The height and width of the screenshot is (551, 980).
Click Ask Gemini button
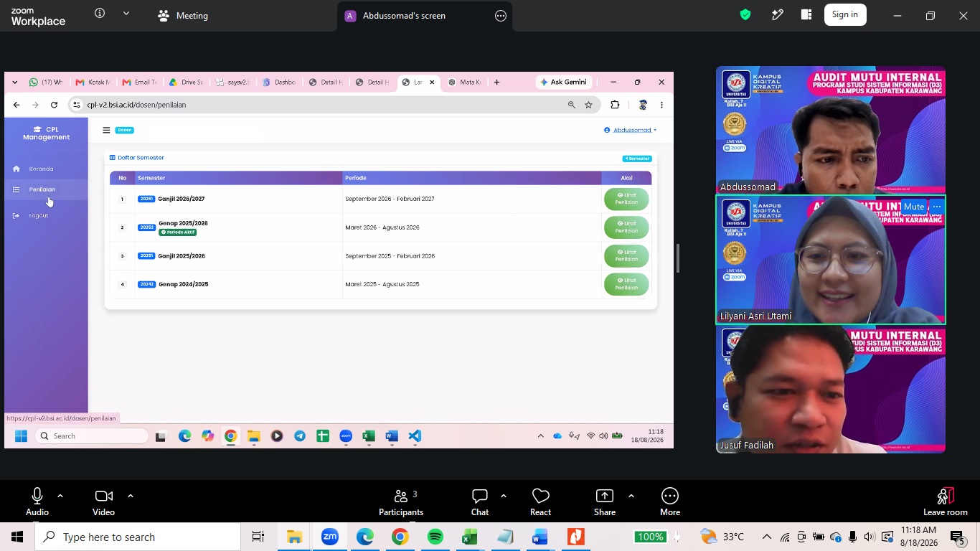[x=564, y=83]
